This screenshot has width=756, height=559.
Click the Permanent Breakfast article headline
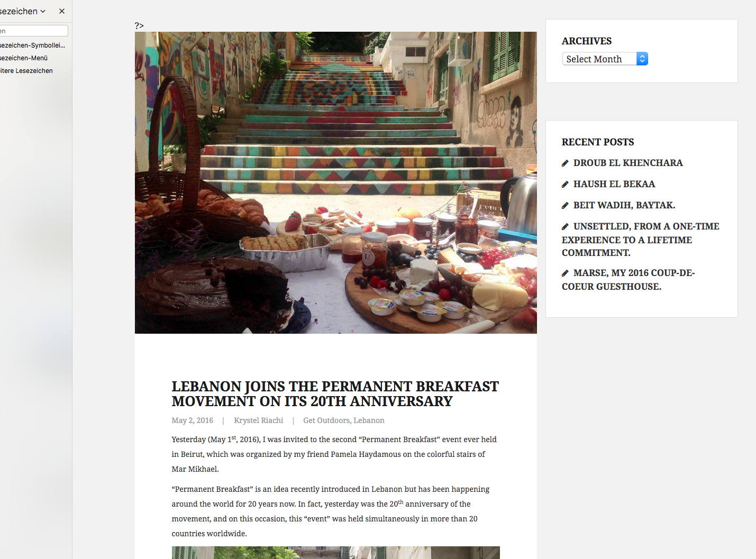coord(335,394)
